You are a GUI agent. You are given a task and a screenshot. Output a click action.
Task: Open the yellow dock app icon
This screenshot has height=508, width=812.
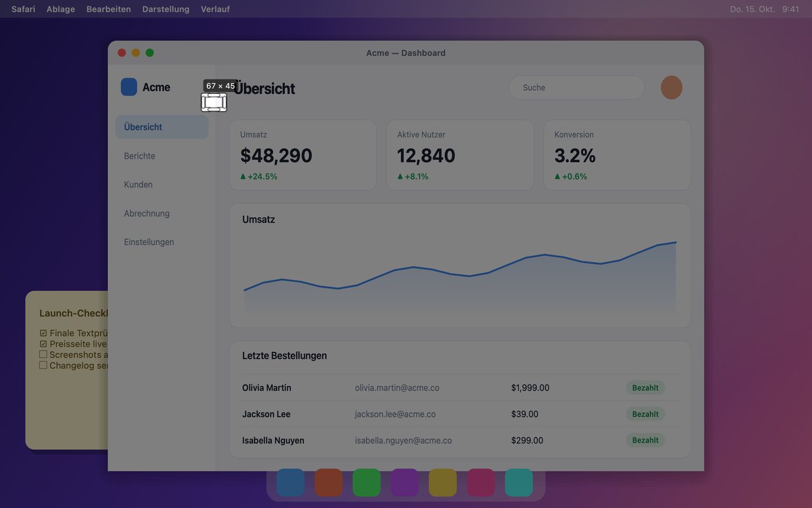click(x=443, y=483)
